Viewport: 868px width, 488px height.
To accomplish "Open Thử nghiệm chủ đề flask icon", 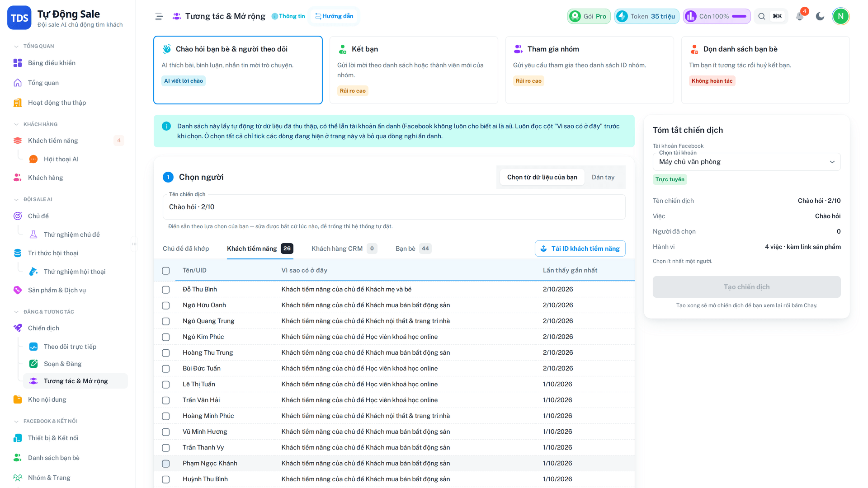I will 33,235.
